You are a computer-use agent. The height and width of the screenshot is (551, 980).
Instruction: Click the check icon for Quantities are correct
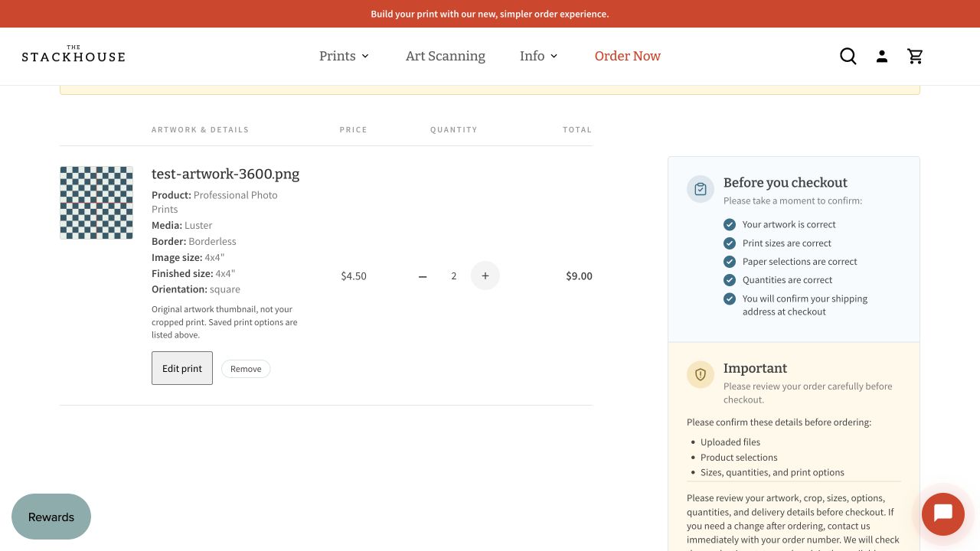[x=730, y=279]
